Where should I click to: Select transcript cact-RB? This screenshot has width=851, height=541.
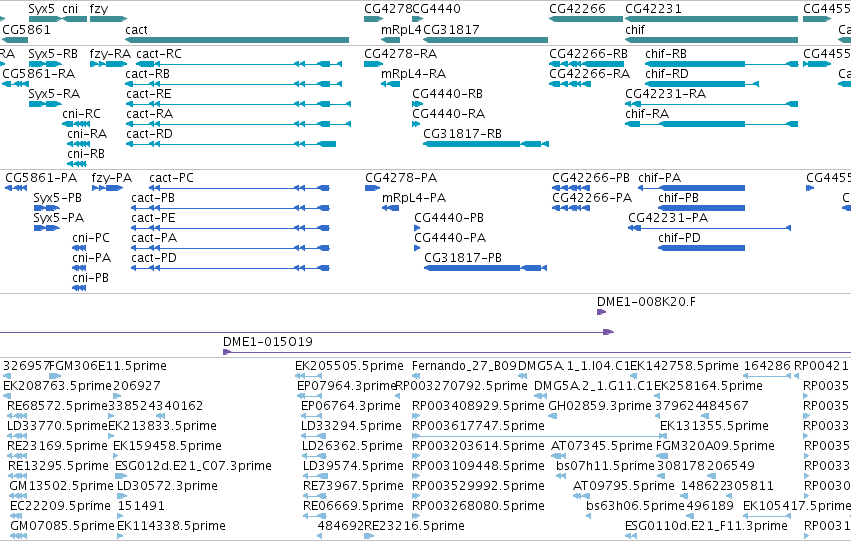pos(234,84)
